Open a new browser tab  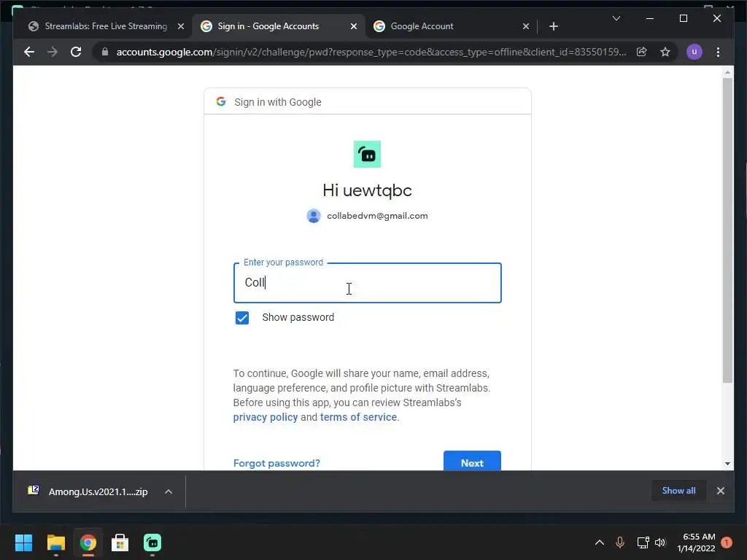(553, 26)
